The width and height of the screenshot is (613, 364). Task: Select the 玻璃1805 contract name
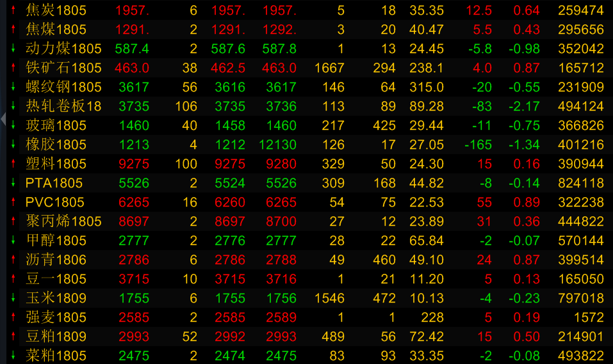pos(56,125)
